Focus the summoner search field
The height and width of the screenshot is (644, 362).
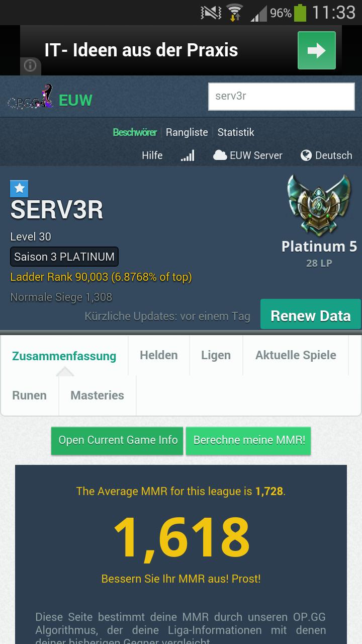[x=282, y=97]
